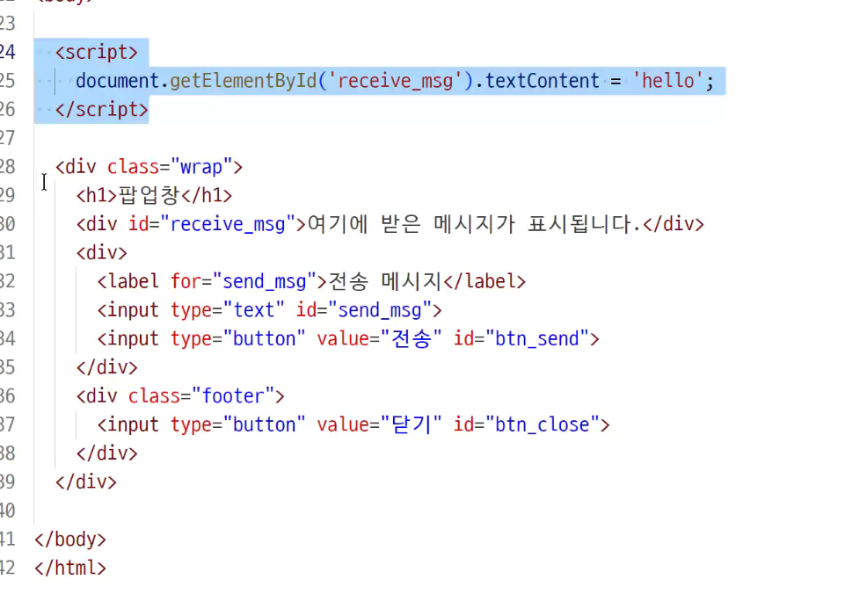Click id="receive_msg" attribute on line 30
867x616 pixels.
pos(212,225)
